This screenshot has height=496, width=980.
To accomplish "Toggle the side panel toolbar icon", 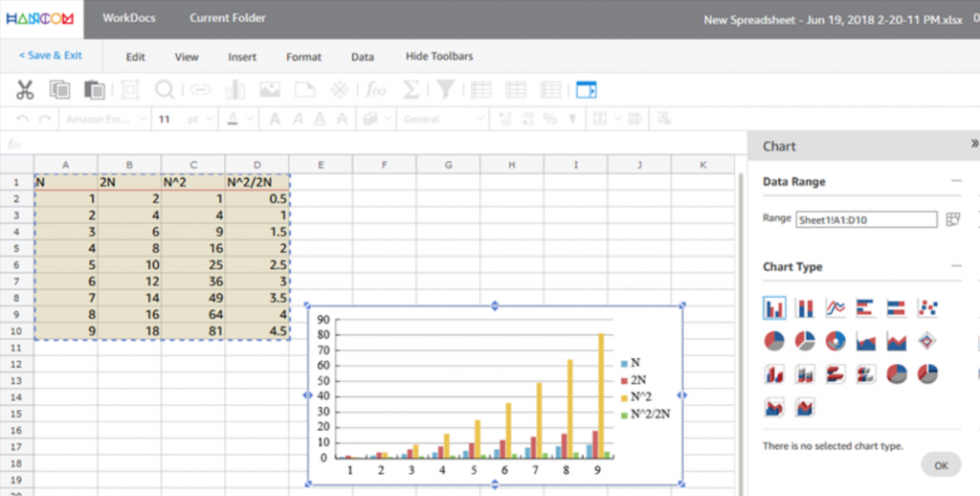I will [x=587, y=90].
